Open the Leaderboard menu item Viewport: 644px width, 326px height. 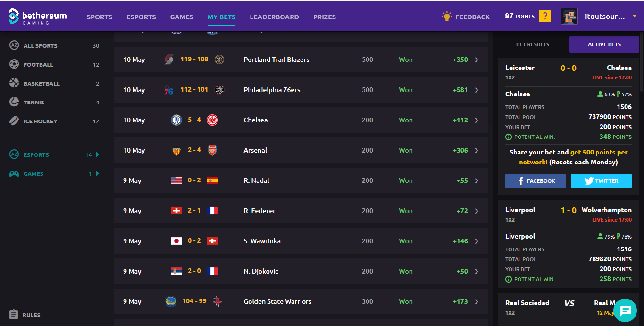274,17
